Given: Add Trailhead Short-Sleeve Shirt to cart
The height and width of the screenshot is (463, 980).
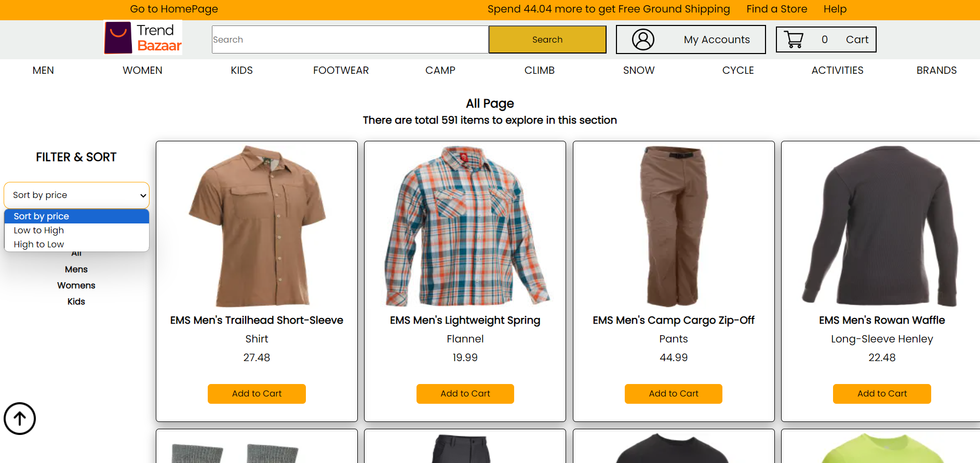Looking at the screenshot, I should click(257, 394).
